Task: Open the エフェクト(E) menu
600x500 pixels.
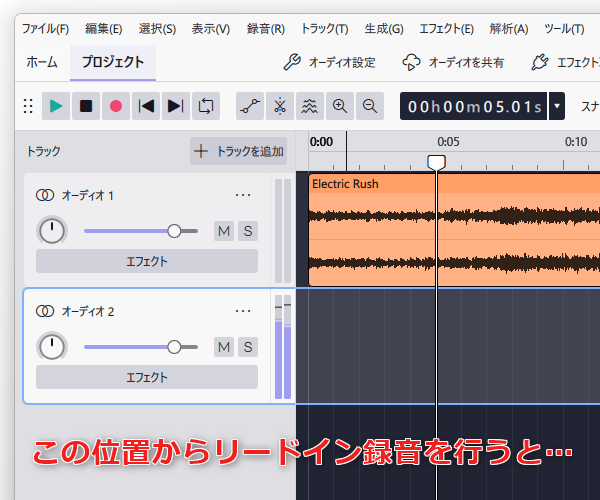Action: [x=447, y=29]
